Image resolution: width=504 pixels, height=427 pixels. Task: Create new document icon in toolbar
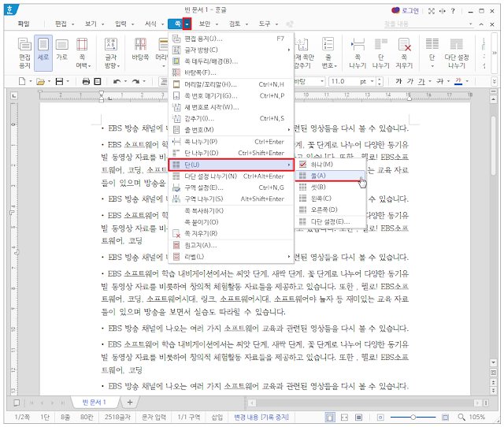22,81
